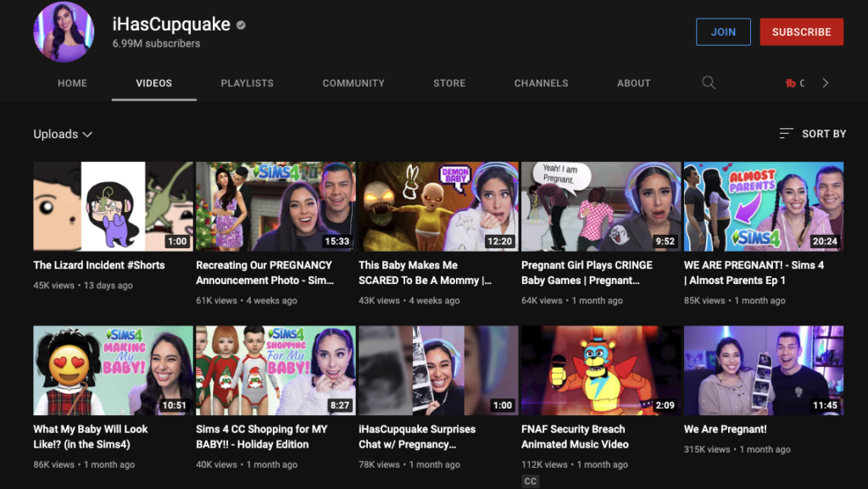Go to the COMMUNITY tab

click(353, 83)
